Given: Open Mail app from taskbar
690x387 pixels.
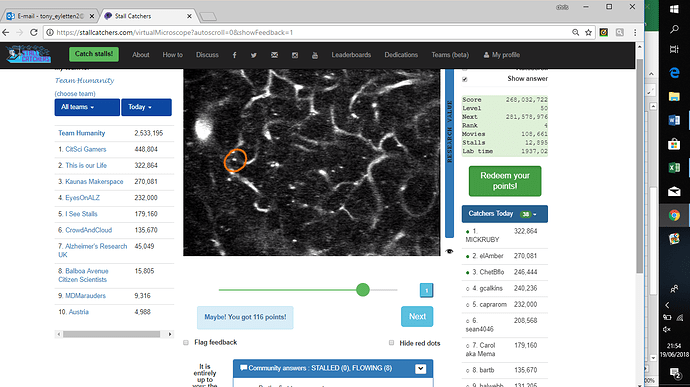Looking at the screenshot, I should click(x=674, y=191).
